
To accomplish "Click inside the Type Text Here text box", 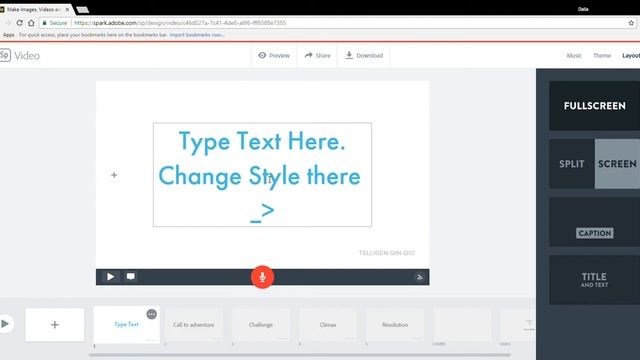I will click(x=262, y=175).
